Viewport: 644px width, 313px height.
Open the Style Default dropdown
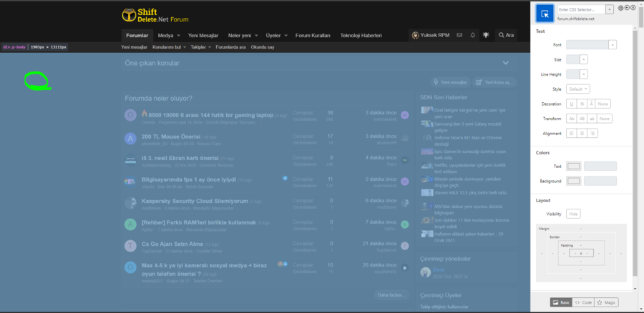coord(578,89)
